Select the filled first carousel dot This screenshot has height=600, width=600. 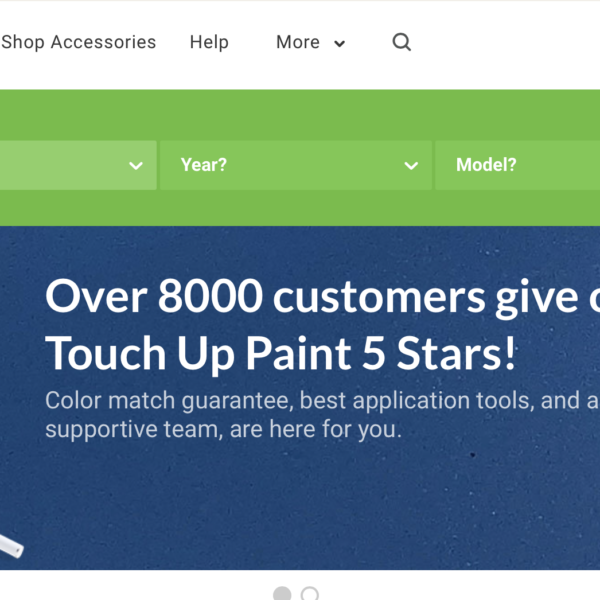282,594
